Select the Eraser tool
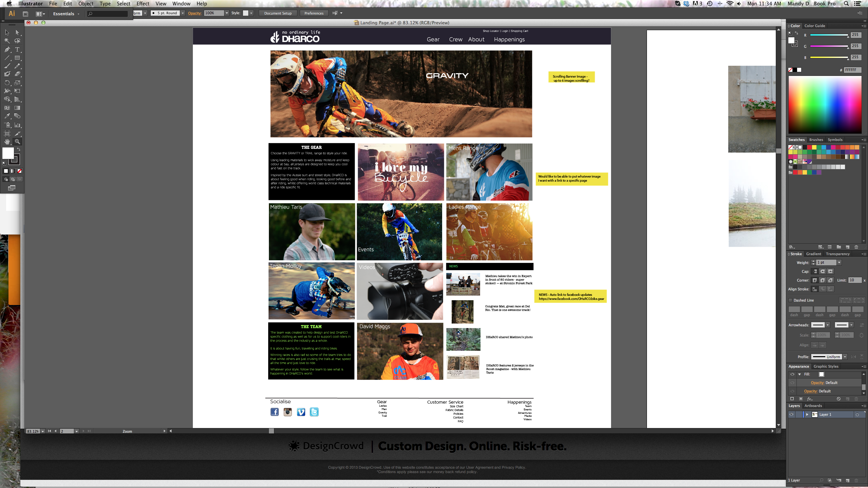This screenshot has width=868, height=488. 17,74
